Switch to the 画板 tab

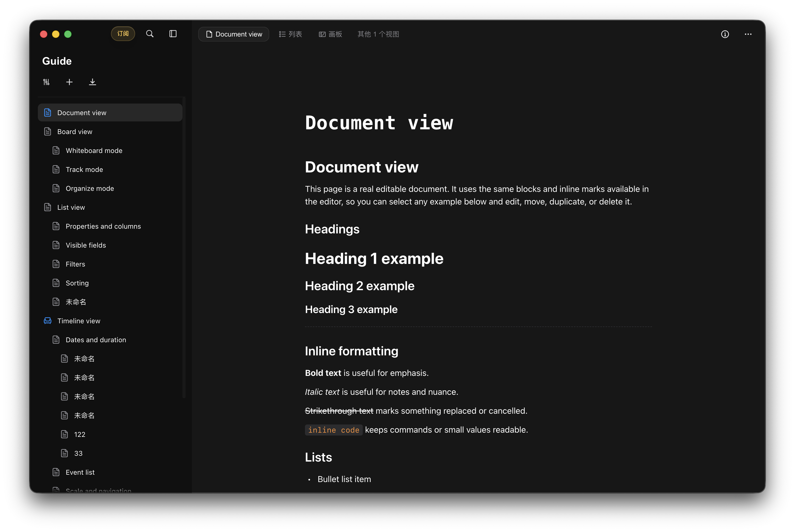[330, 34]
